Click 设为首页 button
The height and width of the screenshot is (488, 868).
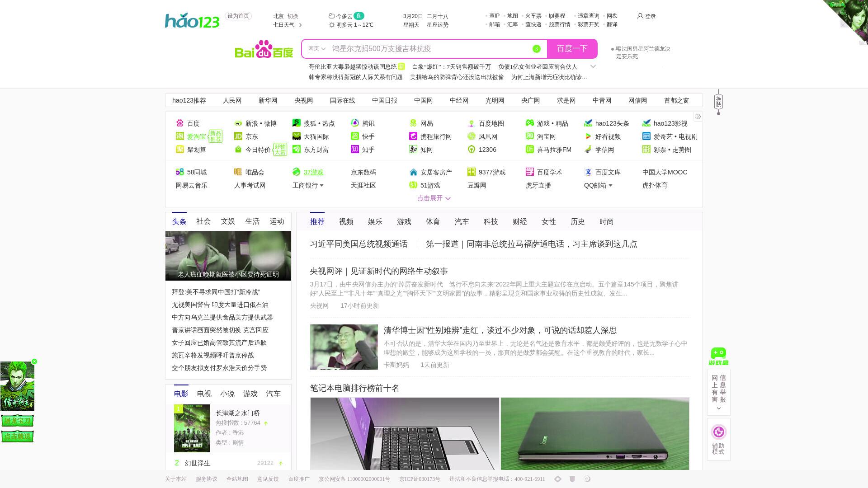pos(238,16)
